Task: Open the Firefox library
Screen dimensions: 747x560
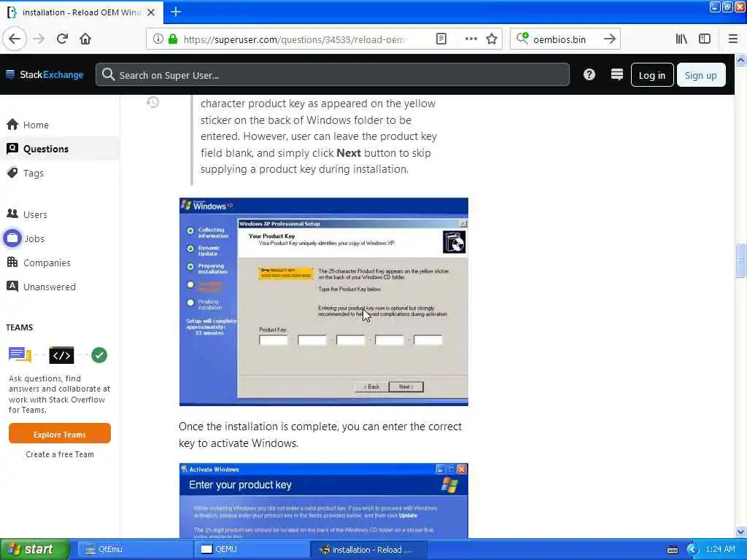Action: point(681,39)
